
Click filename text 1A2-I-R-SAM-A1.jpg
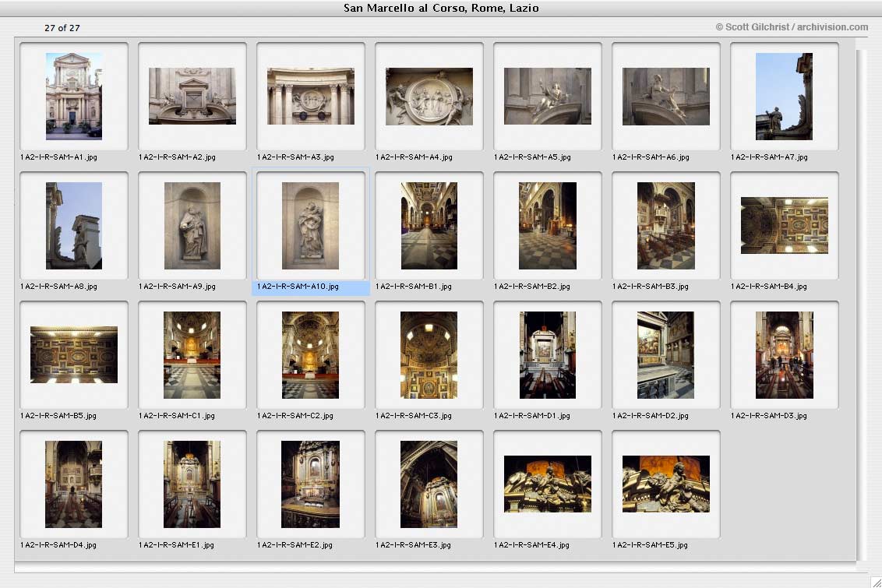[x=58, y=157]
